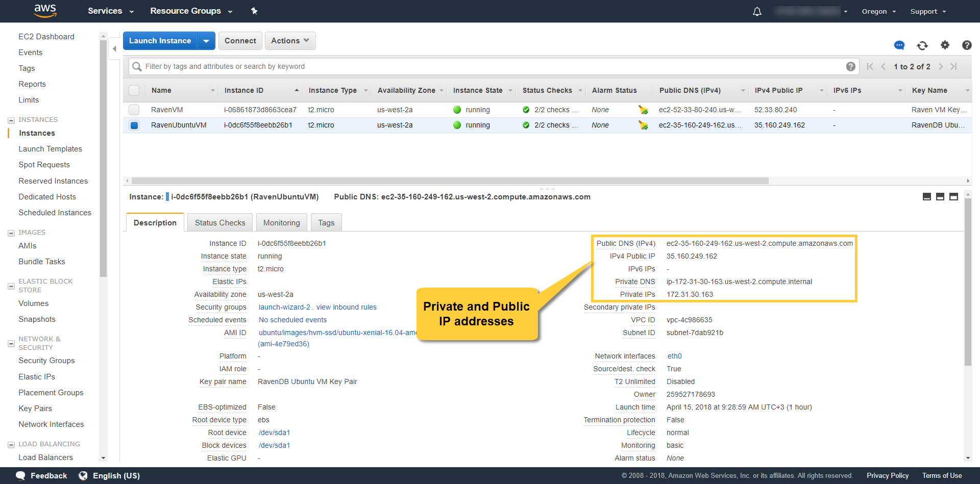Click the globe language icon in footer
Viewport: 980px width, 484px height.
(83, 475)
